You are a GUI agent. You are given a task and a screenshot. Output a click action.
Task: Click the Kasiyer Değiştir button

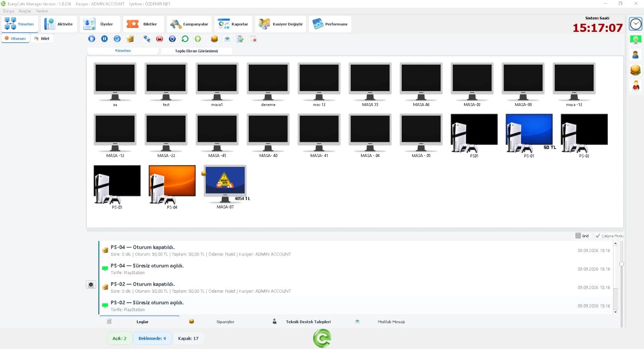[281, 24]
